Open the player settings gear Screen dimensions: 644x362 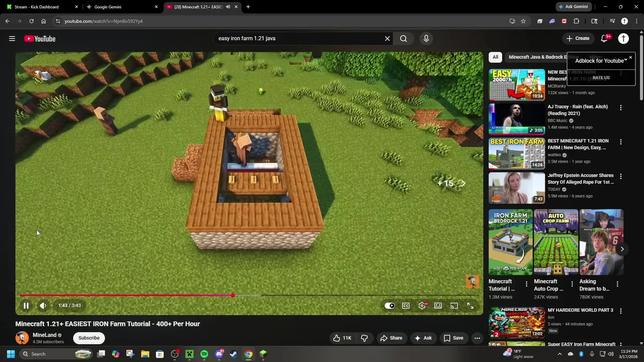pos(422,305)
